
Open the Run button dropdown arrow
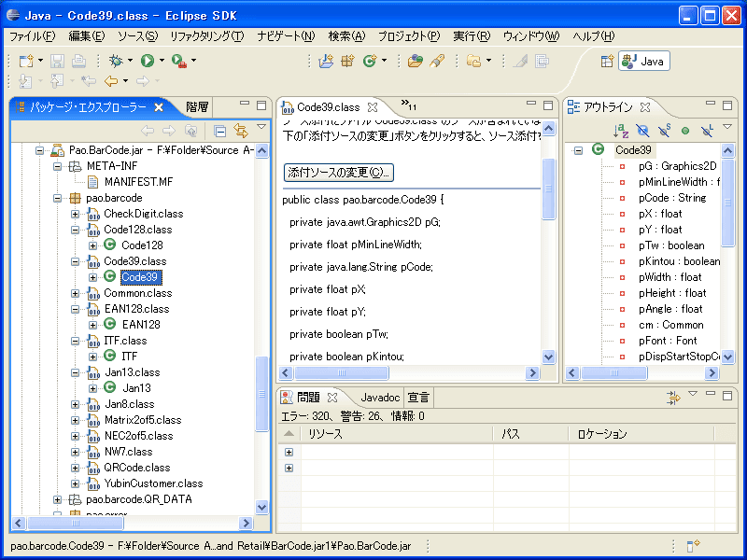coord(162,61)
